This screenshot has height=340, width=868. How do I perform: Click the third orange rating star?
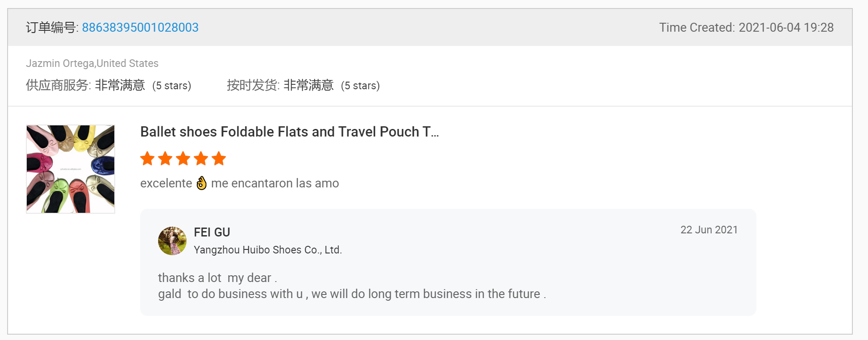183,158
